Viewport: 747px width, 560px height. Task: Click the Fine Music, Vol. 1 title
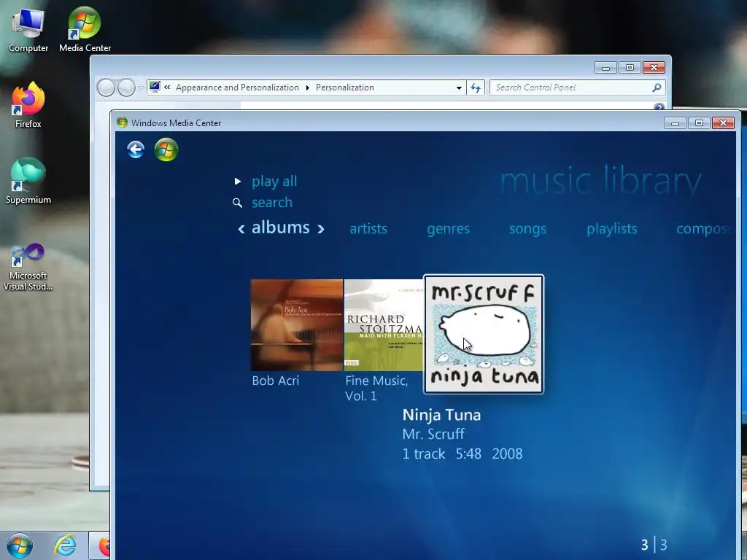pyautogui.click(x=376, y=388)
